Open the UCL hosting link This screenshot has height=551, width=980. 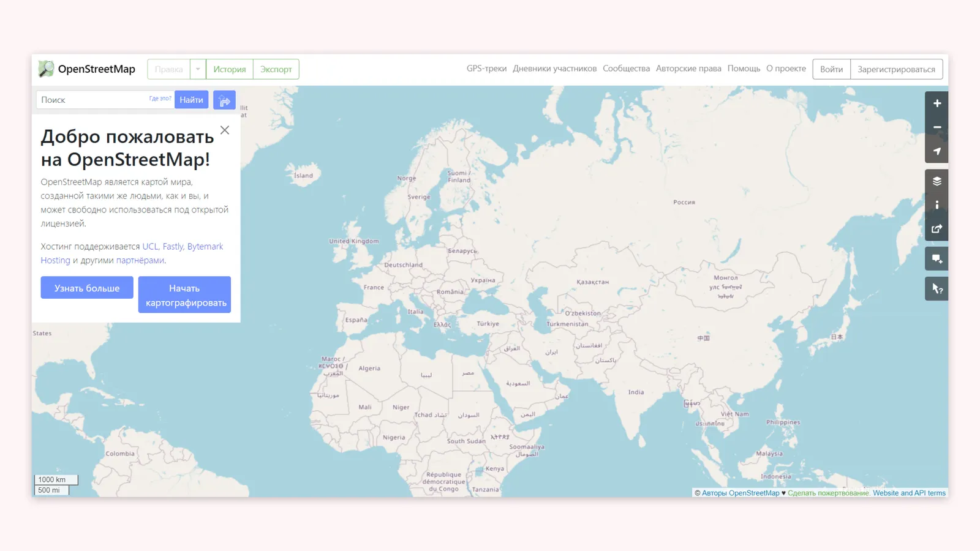(x=150, y=246)
